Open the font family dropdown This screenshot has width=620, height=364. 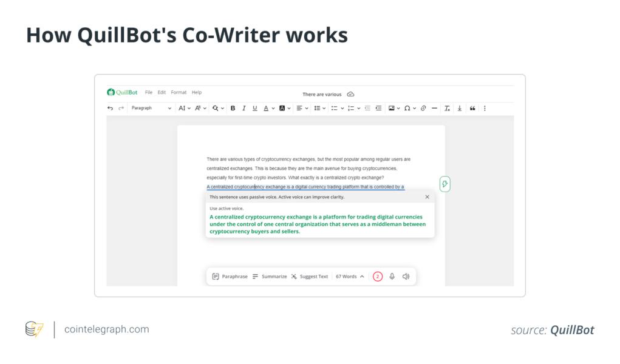200,109
